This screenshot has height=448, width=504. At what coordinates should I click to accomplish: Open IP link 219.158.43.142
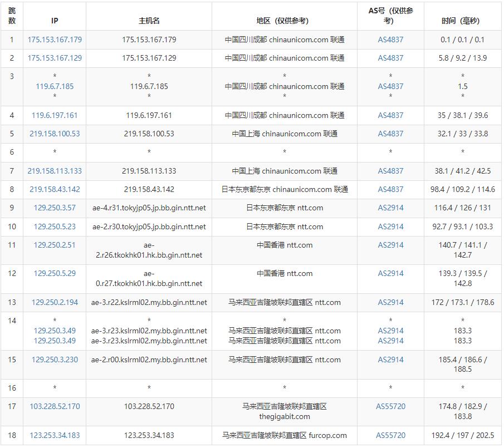[55, 189]
